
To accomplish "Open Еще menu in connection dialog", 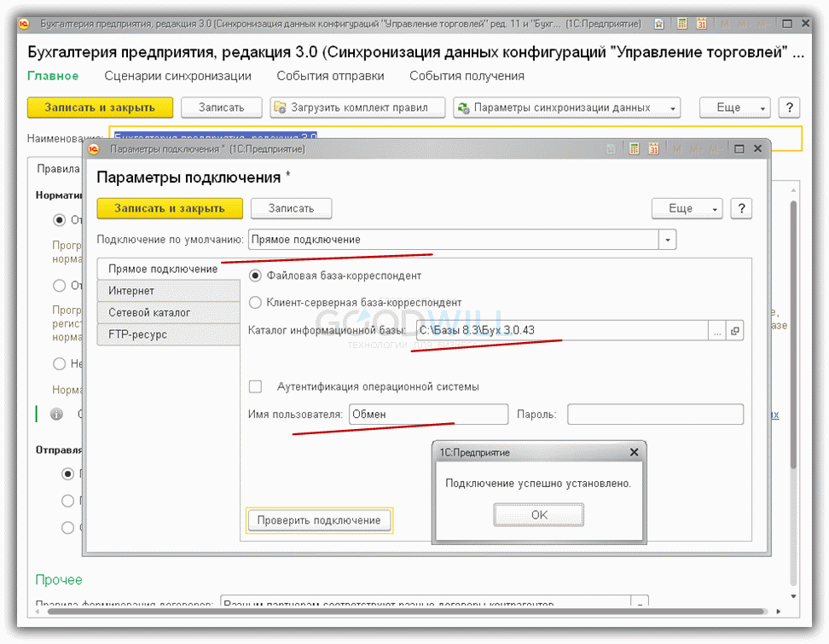I will click(687, 208).
